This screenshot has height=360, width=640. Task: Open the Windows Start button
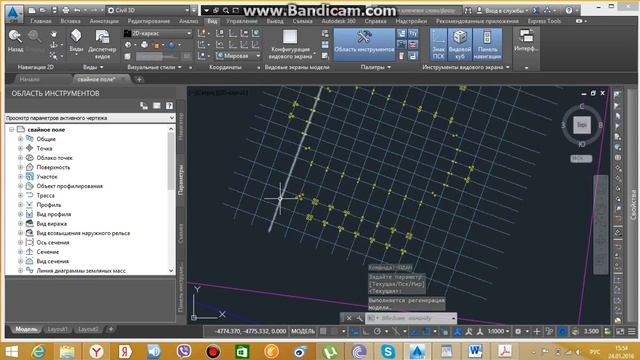[x=12, y=351]
